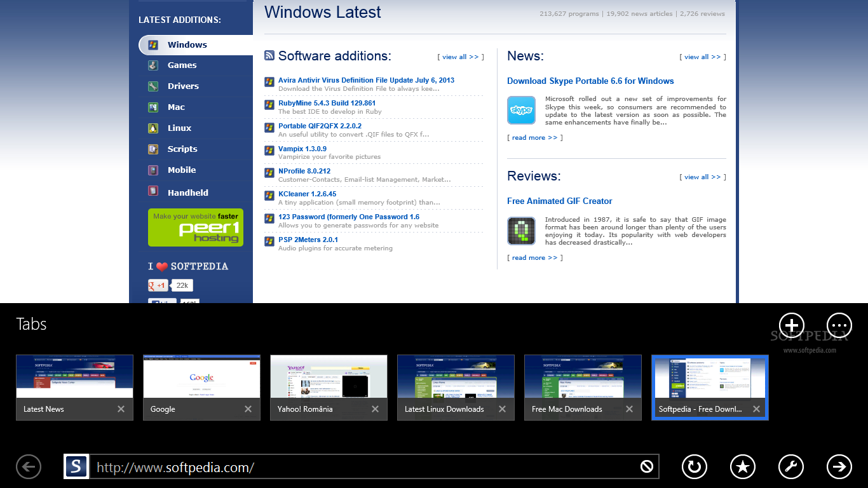Select the active Softpedia tab thumbnail
The image size is (868, 488).
pyautogui.click(x=710, y=388)
